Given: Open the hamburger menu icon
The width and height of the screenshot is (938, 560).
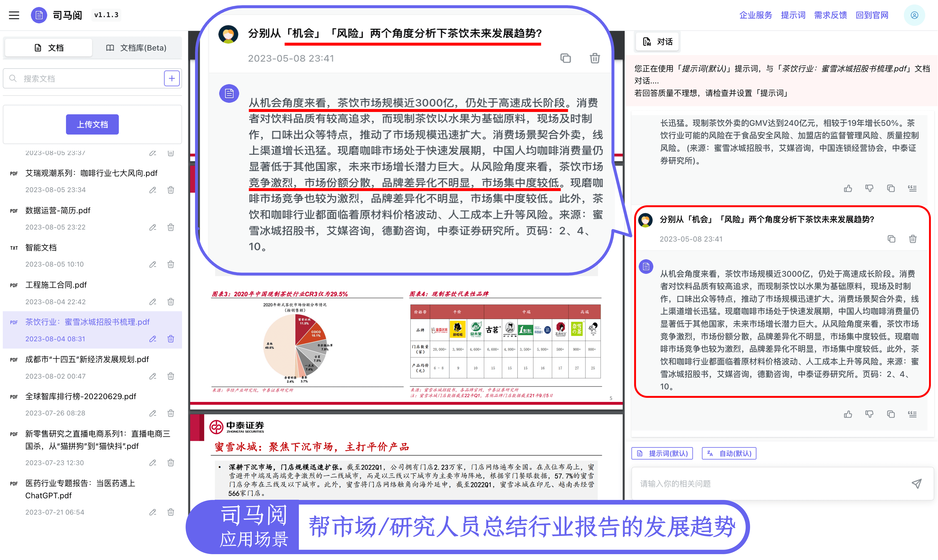Looking at the screenshot, I should 14,15.
